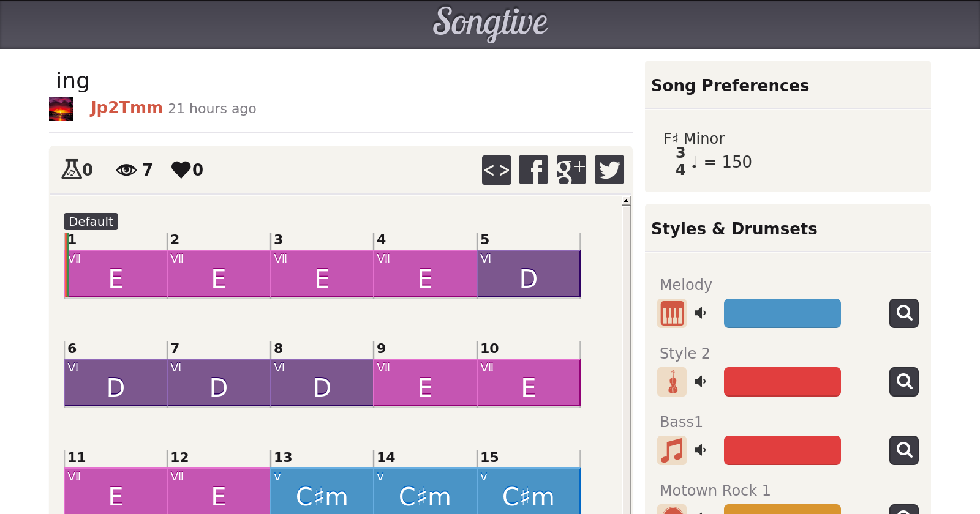Click the Default section label
Viewport: 980px width, 514px height.
(x=91, y=222)
